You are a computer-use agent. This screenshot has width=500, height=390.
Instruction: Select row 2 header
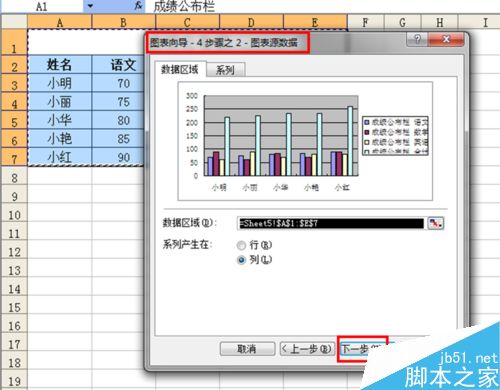pyautogui.click(x=14, y=65)
